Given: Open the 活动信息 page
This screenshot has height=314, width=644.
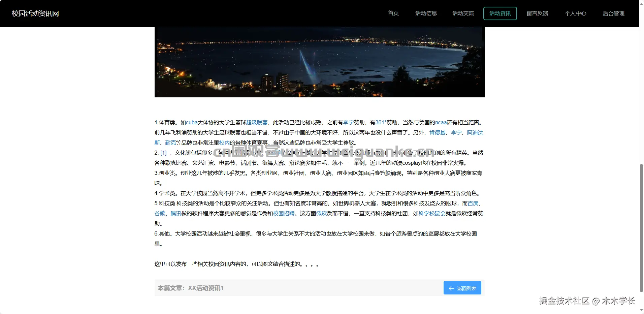Looking at the screenshot, I should coord(426,13).
